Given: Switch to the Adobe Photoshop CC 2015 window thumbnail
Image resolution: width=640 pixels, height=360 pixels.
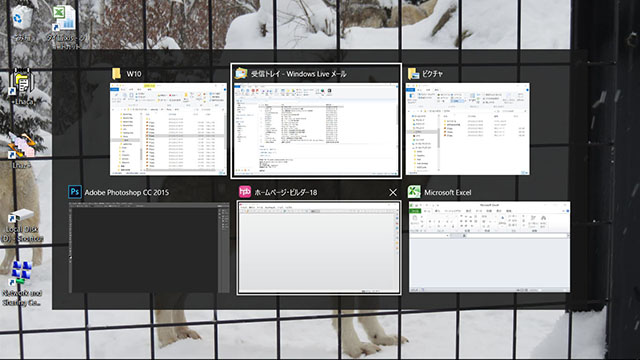Looking at the screenshot, I should [149, 247].
